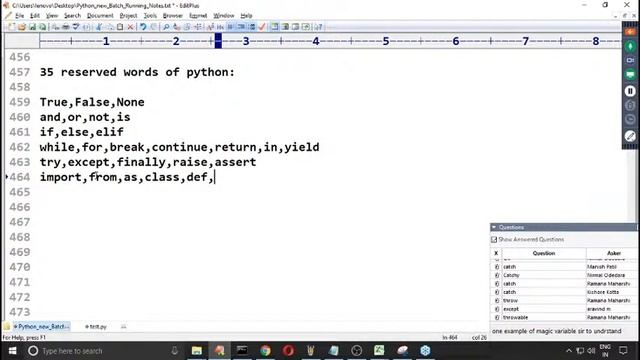
Task: Click the red check mark toolbar icon
Action: point(262,27)
